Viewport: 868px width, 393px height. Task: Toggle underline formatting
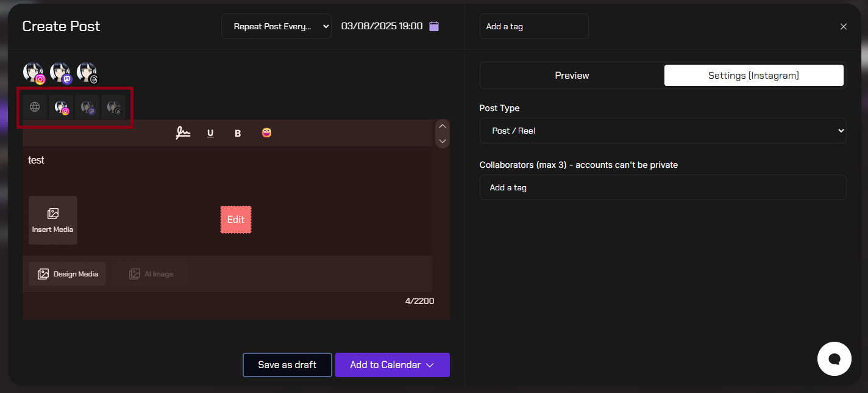click(x=210, y=133)
